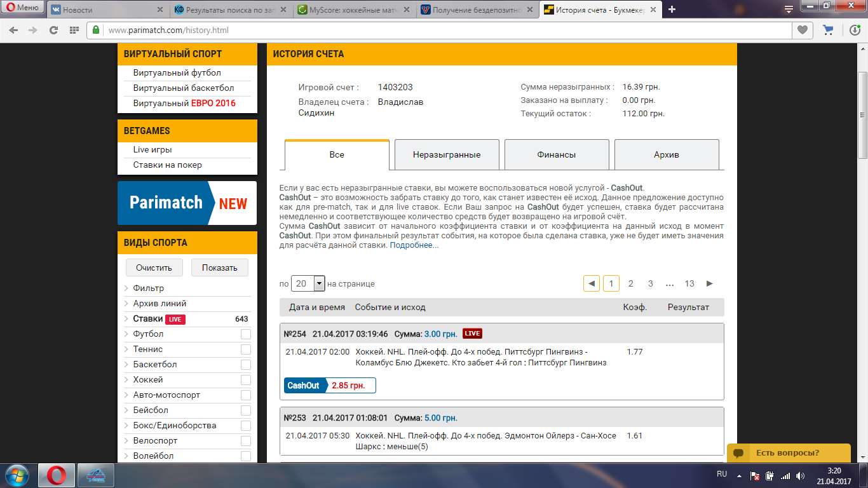Close the История счета tab
The width and height of the screenshot is (868, 488).
pos(654,10)
